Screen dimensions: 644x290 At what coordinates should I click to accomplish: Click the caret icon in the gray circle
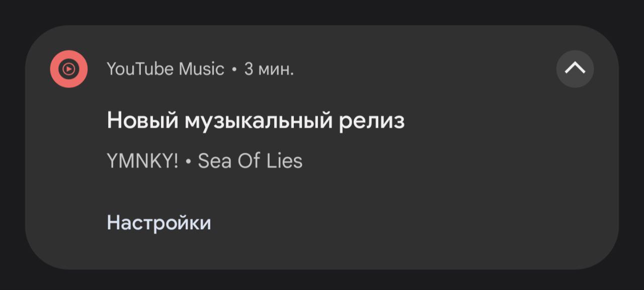[x=575, y=69]
